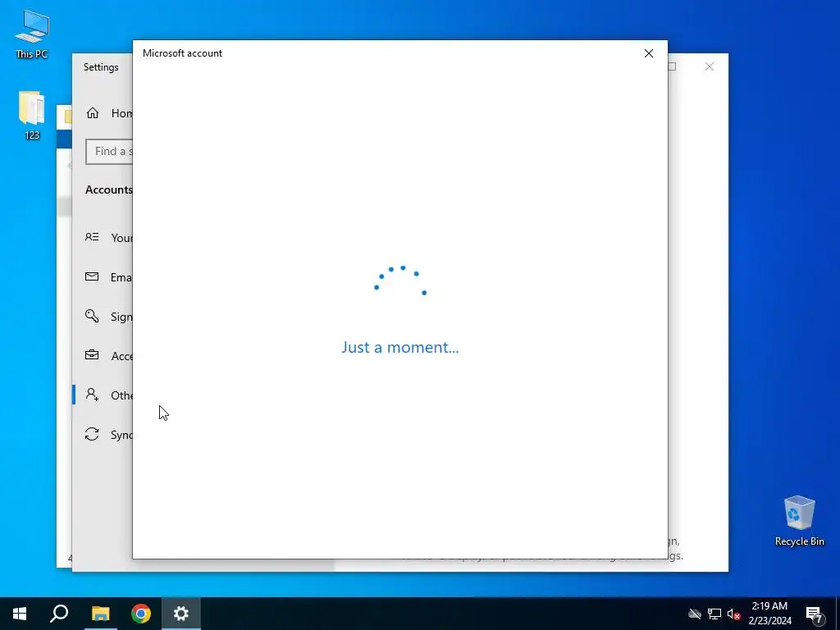Open the network tray icon
This screenshot has width=840, height=630.
[x=714, y=614]
